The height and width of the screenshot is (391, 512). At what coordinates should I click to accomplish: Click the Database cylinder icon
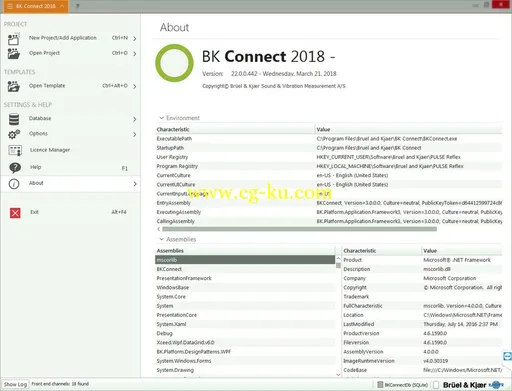[14, 119]
